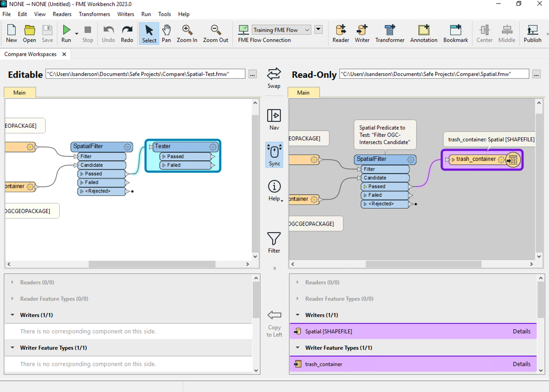Viewport: 549px width, 392px height.
Task: Select Main tab in Editable canvas
Action: [x=20, y=92]
